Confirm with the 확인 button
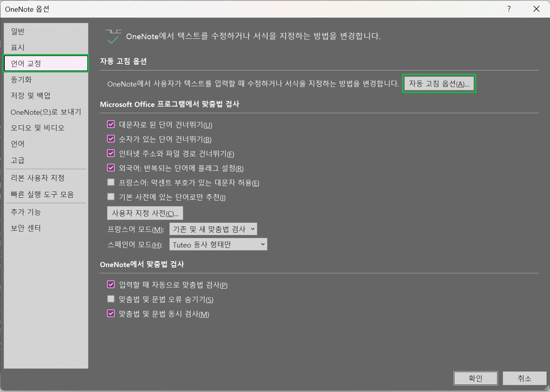 [x=476, y=378]
